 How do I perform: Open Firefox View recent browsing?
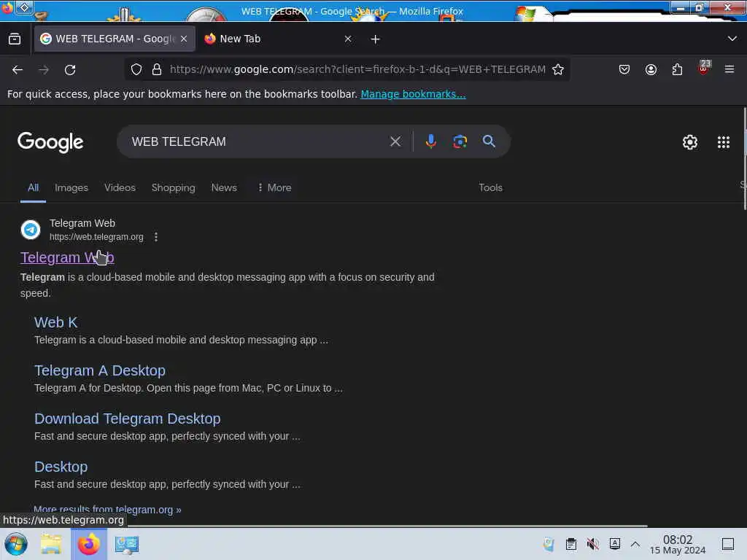click(15, 39)
